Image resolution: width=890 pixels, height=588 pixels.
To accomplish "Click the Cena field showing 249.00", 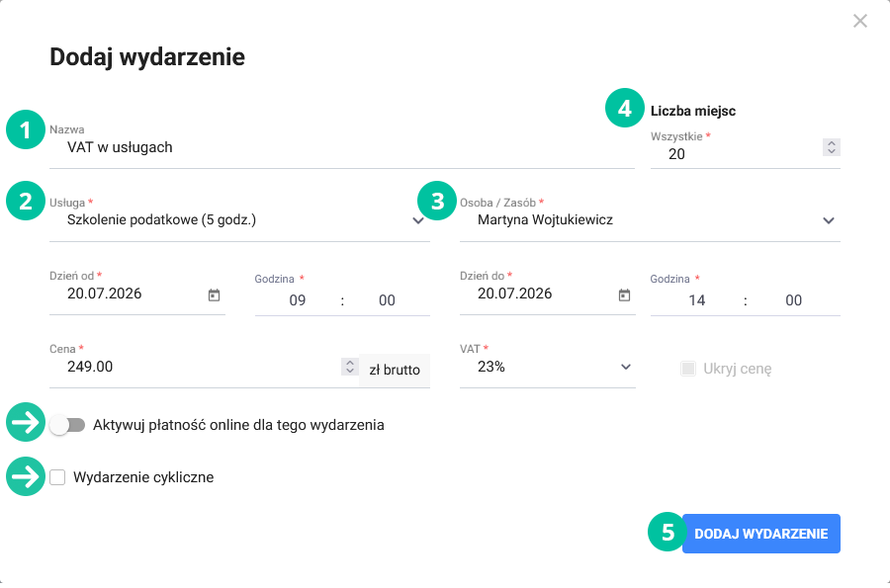I will tap(195, 367).
